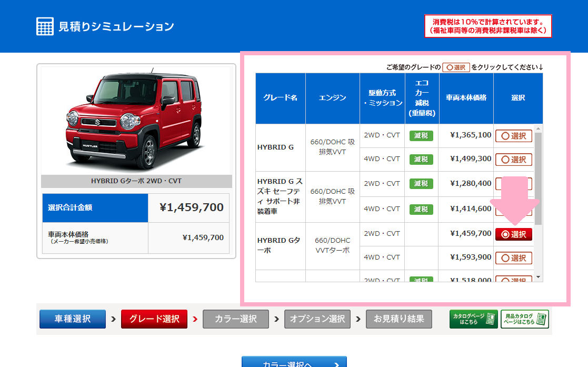This screenshot has width=588, height=367.
Task: Click the total amount ¥1,459,700 in summary
Action: (x=192, y=207)
